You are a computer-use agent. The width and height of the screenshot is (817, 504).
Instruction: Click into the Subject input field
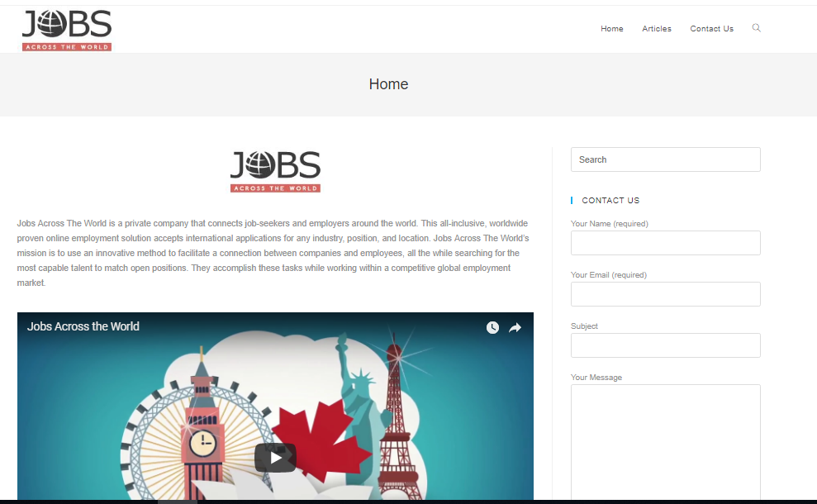665,345
